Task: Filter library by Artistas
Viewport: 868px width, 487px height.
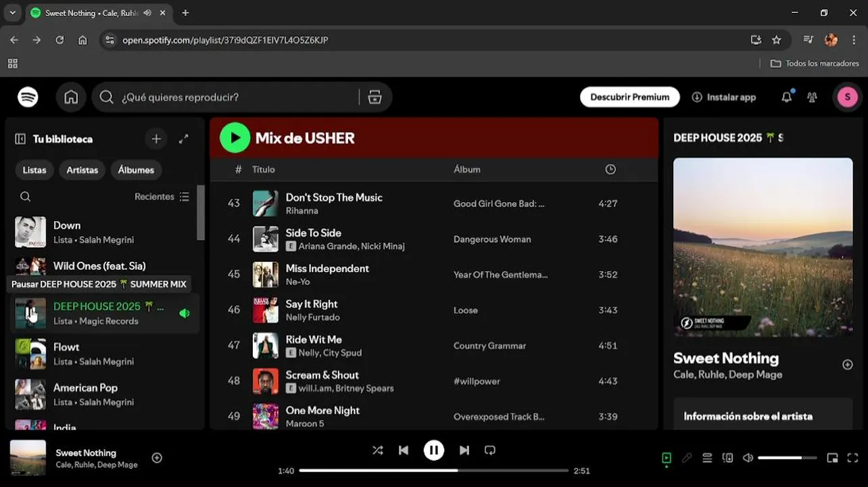Action: [x=82, y=170]
